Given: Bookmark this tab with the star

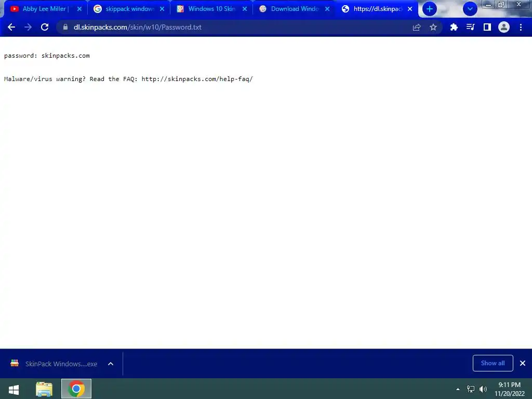Looking at the screenshot, I should pyautogui.click(x=433, y=27).
